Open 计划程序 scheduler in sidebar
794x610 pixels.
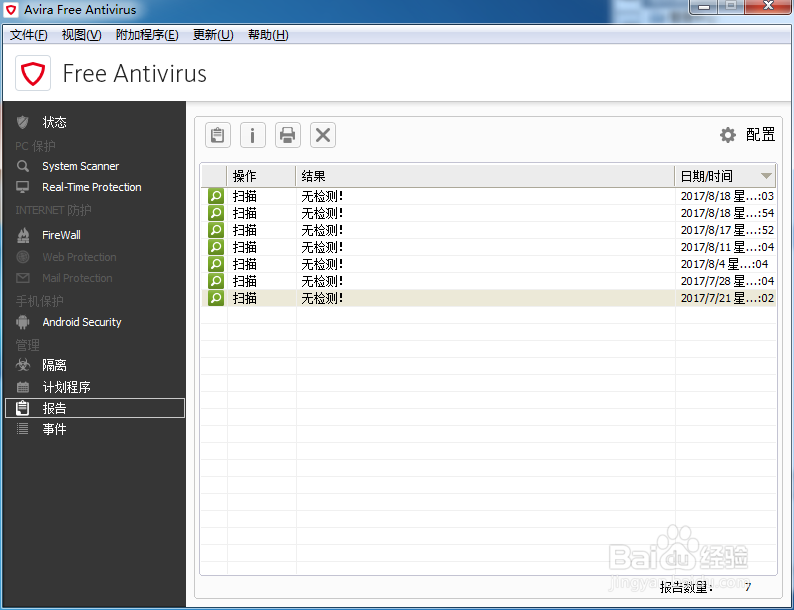pyautogui.click(x=66, y=387)
